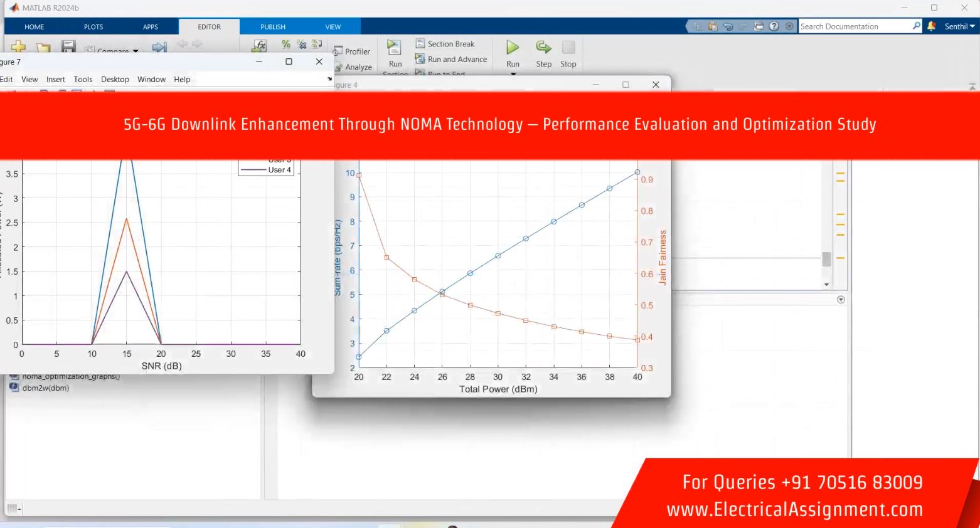Viewport: 980px width, 528px height.
Task: Click the editor vertical scrollbar thumb
Action: coord(826,259)
